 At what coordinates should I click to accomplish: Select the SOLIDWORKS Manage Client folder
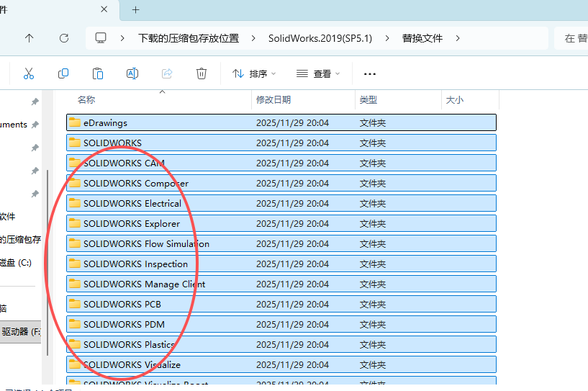point(281,284)
